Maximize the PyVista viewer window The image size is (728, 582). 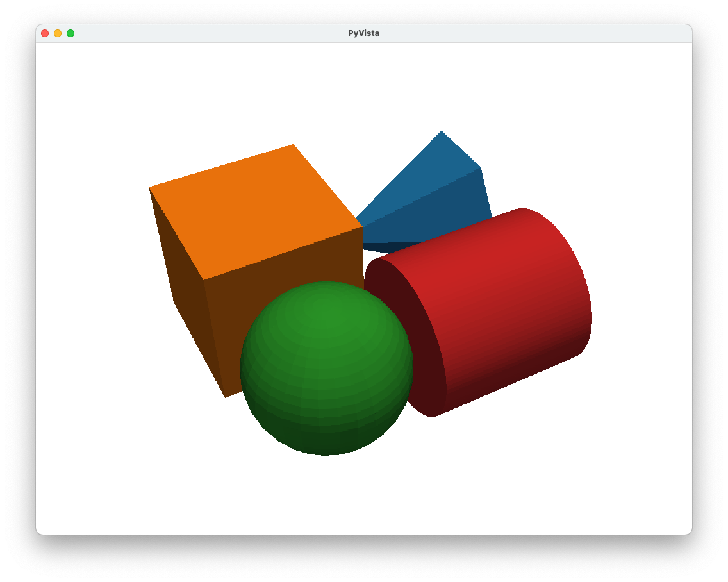[71, 33]
